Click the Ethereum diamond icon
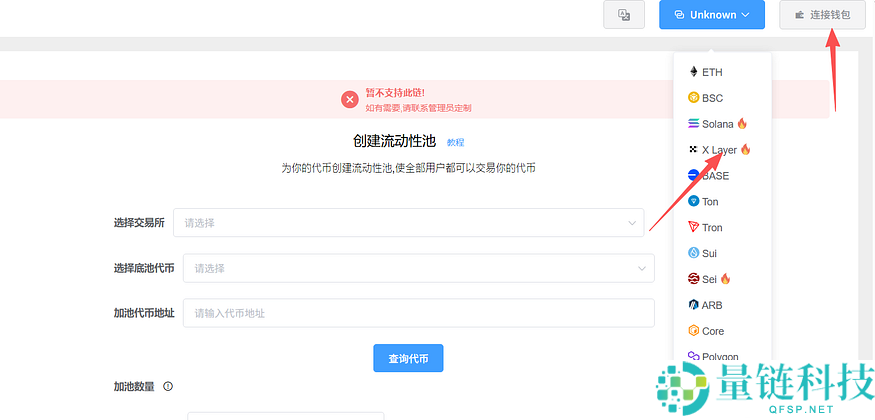 (x=694, y=72)
